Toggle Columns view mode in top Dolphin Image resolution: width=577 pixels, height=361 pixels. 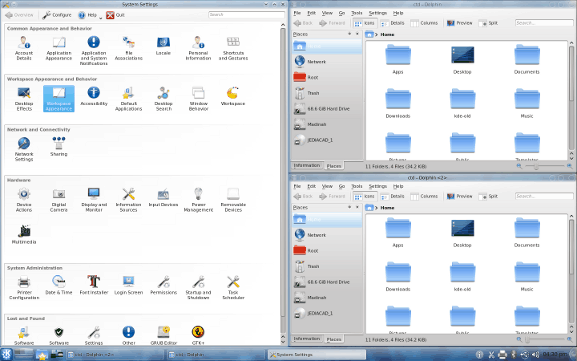point(424,23)
